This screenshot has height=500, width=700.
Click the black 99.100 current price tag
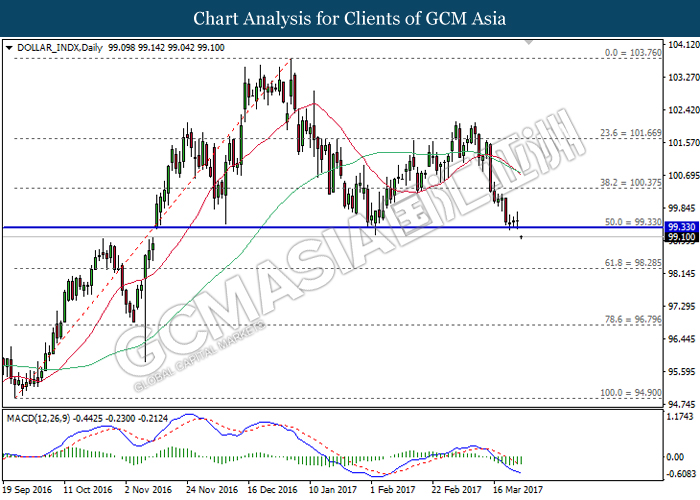[x=682, y=237]
